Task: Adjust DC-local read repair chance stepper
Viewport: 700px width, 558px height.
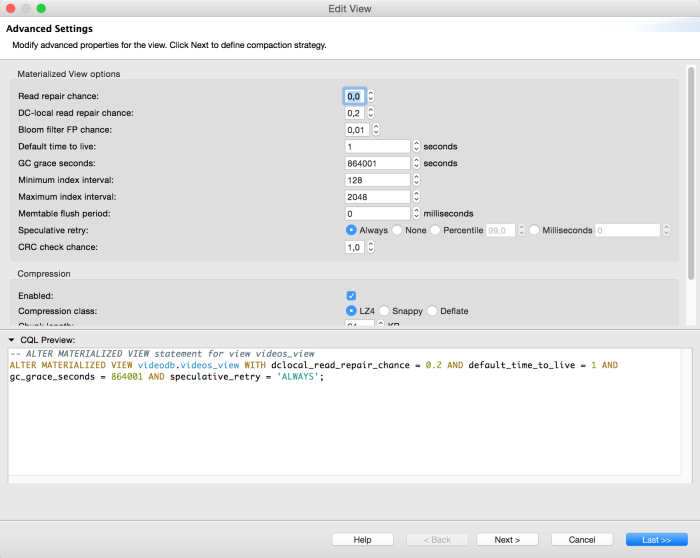Action: pos(371,113)
